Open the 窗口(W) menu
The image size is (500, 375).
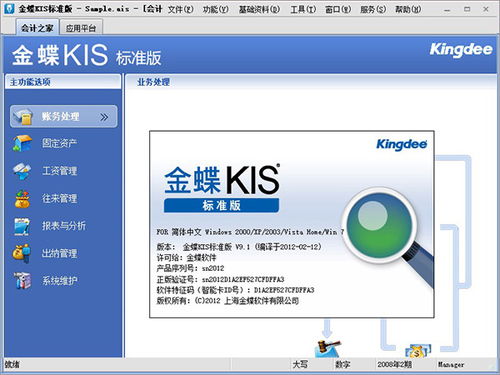338,9
